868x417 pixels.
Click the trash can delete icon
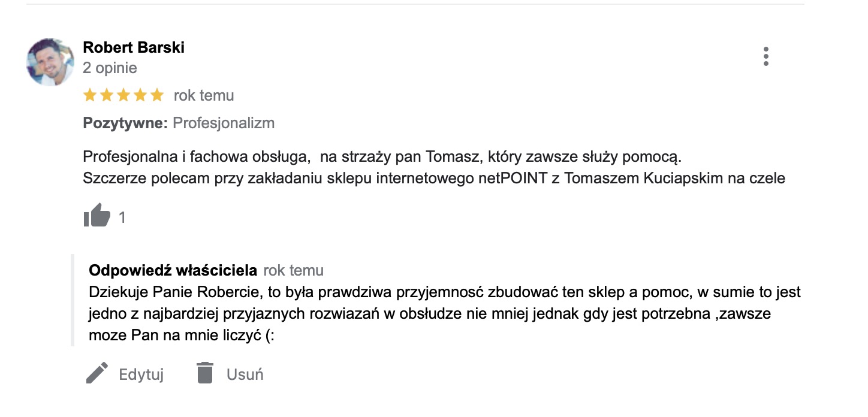[205, 373]
